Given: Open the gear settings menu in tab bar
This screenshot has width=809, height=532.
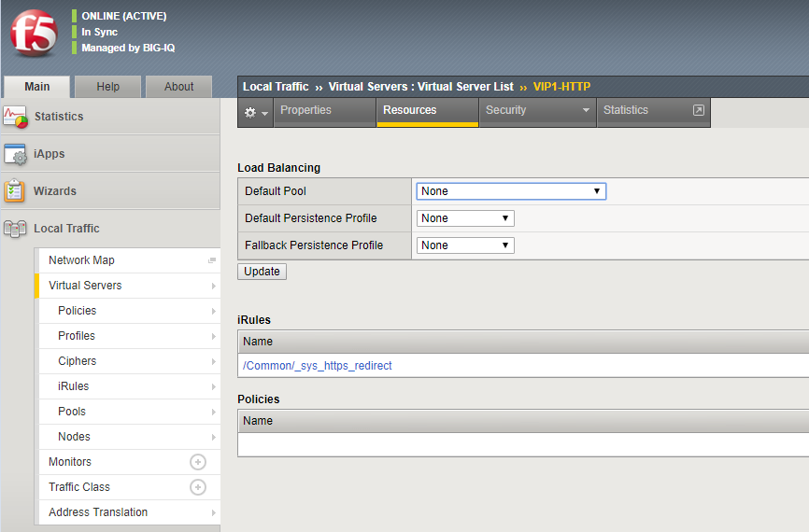Looking at the screenshot, I should [255, 112].
